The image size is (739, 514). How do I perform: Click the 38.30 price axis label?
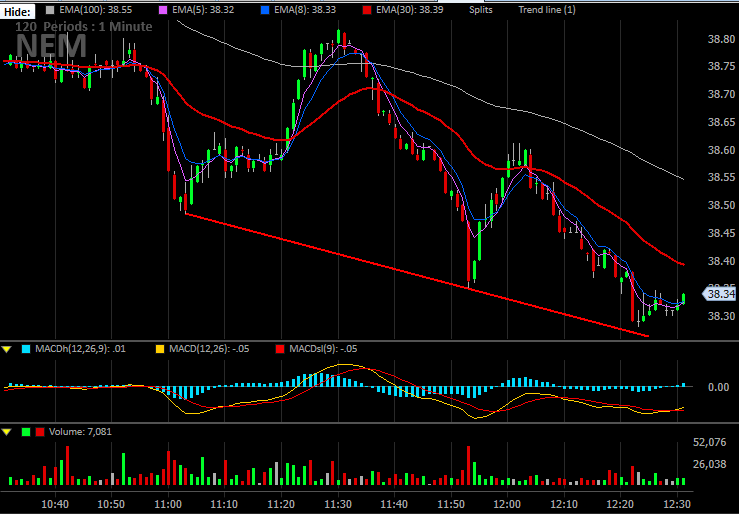[x=721, y=316]
